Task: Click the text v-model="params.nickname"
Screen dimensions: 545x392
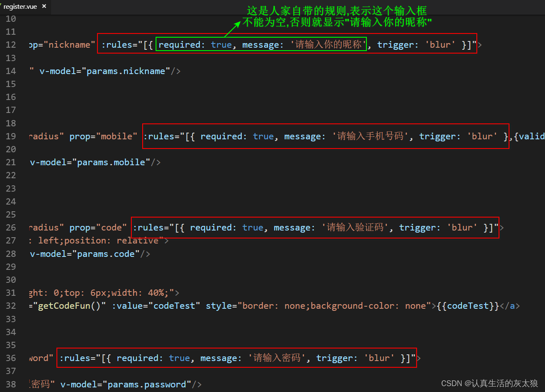Action: pyautogui.click(x=105, y=71)
